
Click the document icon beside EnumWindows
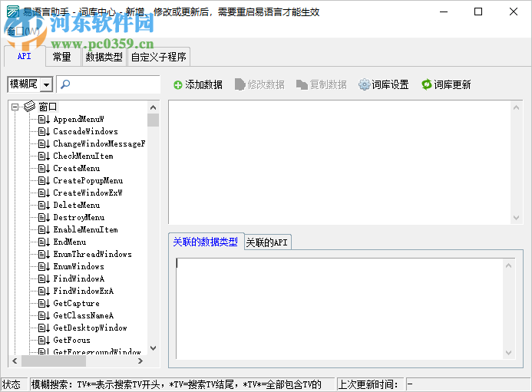coord(44,266)
